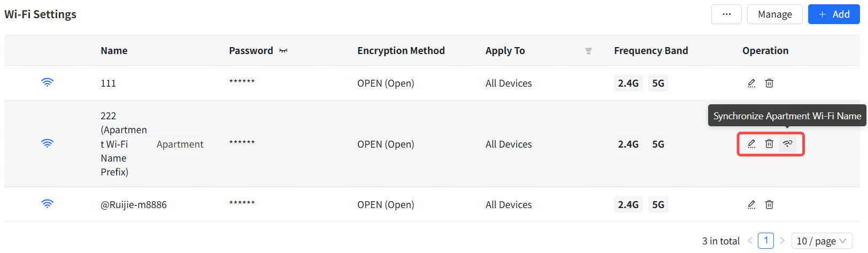The height and width of the screenshot is (253, 868).
Task: Delete the @Ruijie-m8886 Wi-Fi network
Action: 769,204
